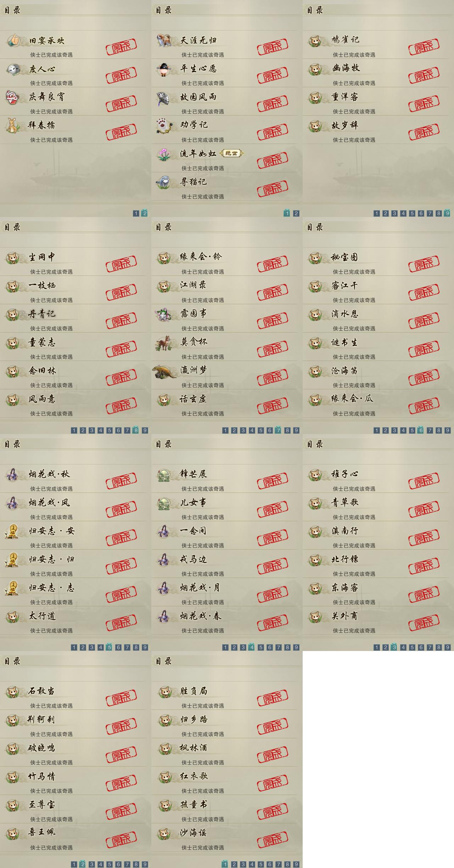The height and width of the screenshot is (868, 454).
Task: Click the red completed stamp on 秘宝图
Action: tap(424, 263)
